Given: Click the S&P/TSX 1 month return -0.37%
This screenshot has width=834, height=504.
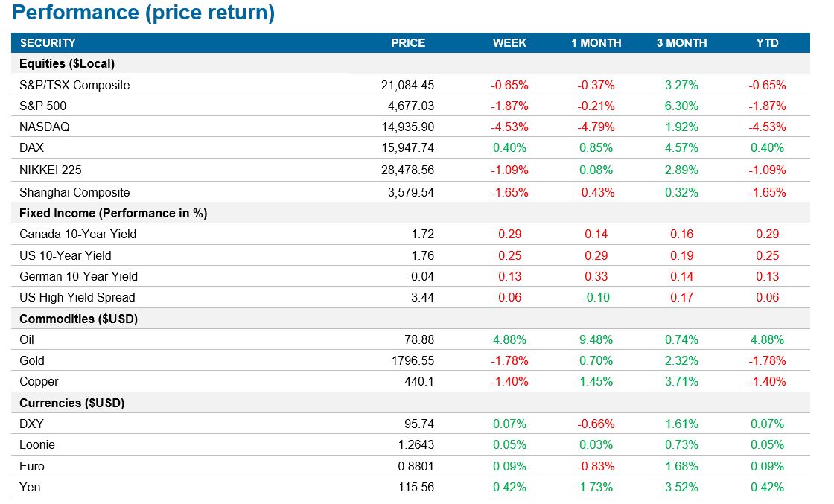Looking at the screenshot, I should click(596, 85).
